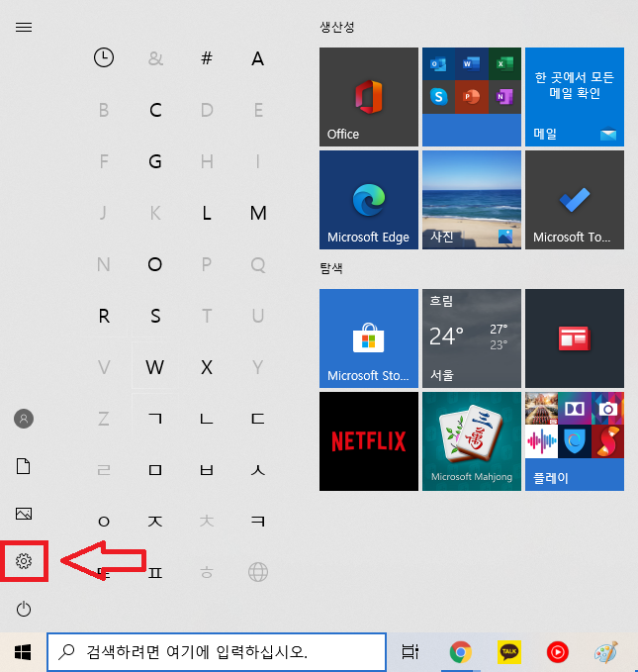The width and height of the screenshot is (638, 672).
Task: Open Microsoft Edge tile
Action: 369,200
